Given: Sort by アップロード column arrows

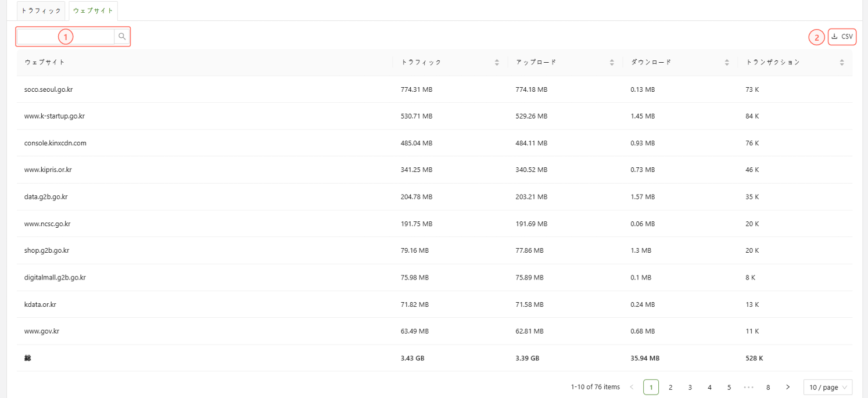Looking at the screenshot, I should [612, 62].
